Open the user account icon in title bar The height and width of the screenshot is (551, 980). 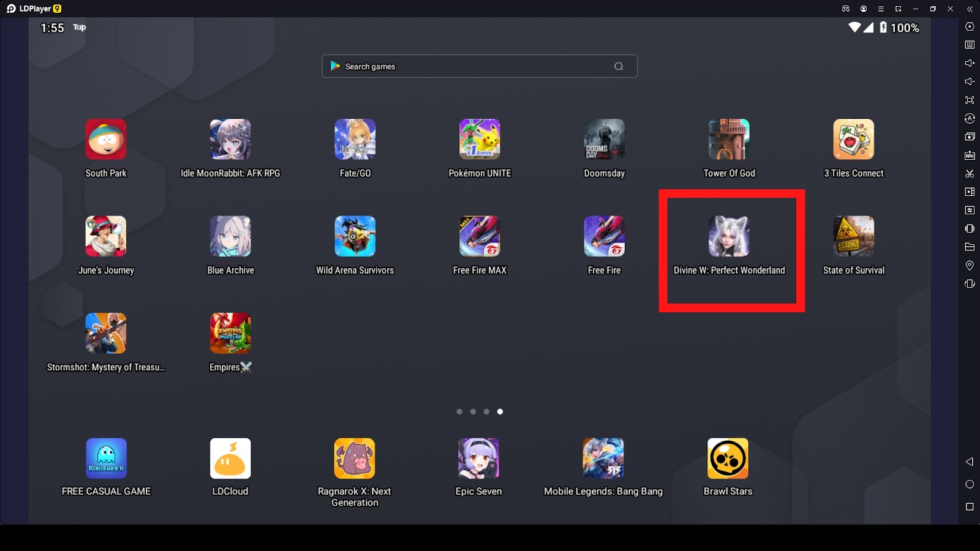(864, 9)
